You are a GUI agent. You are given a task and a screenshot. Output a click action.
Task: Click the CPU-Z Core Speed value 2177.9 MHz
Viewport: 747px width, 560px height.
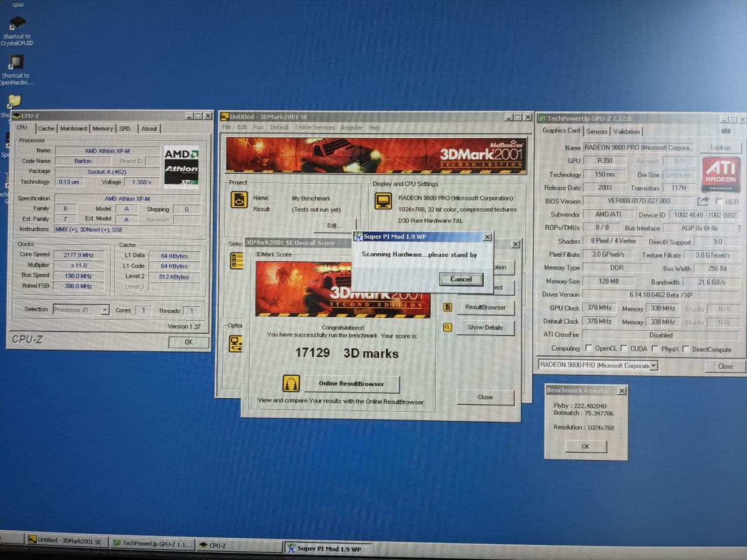[79, 255]
